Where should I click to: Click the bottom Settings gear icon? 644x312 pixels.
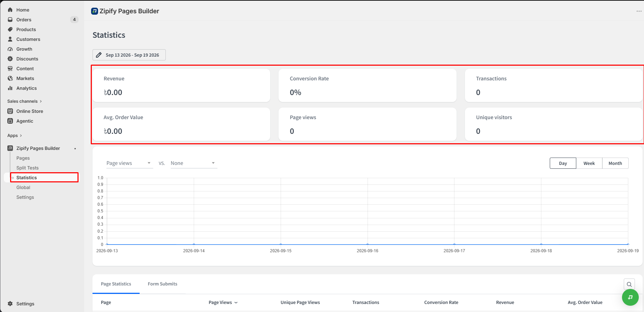(10, 304)
